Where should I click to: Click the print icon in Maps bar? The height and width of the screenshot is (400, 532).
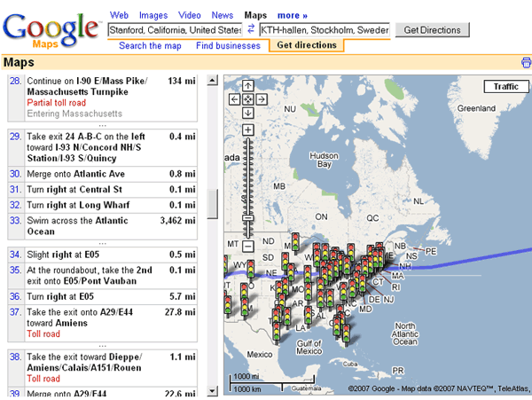point(526,63)
